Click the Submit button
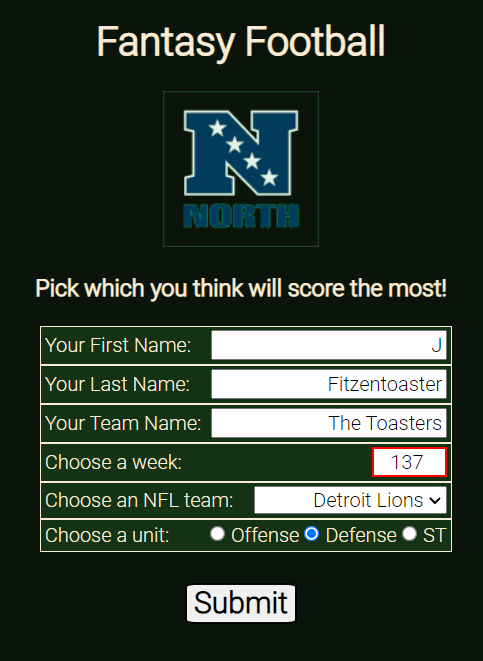Screen dimensions: 483x661 pyautogui.click(x=241, y=603)
